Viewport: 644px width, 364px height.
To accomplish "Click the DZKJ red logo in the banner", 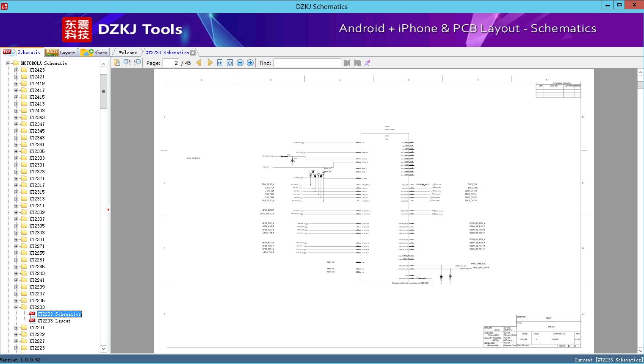I will 77,30.
